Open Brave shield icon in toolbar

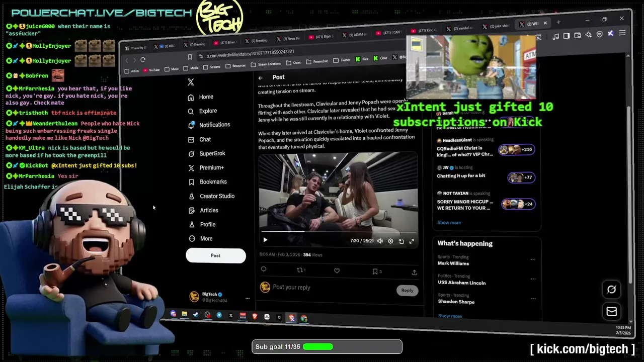pyautogui.click(x=599, y=34)
